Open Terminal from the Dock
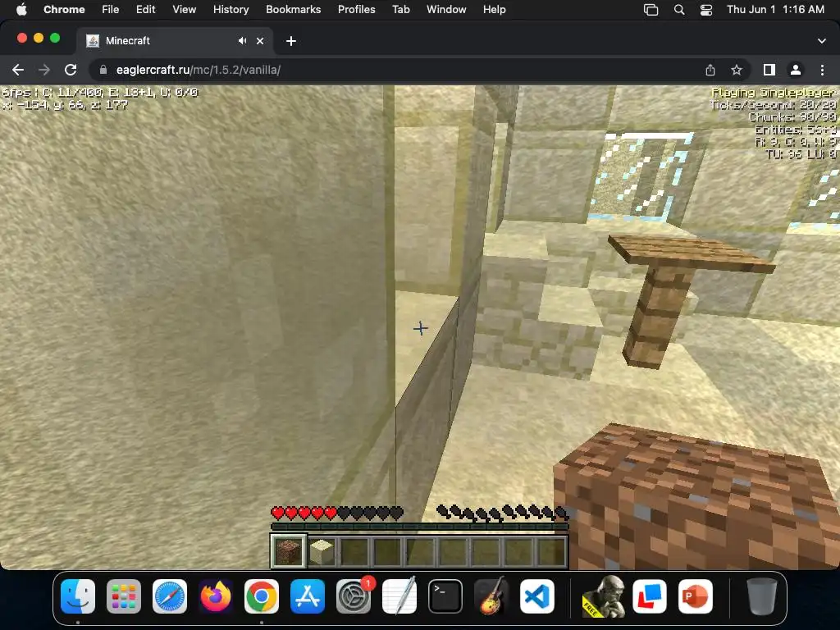 point(445,596)
